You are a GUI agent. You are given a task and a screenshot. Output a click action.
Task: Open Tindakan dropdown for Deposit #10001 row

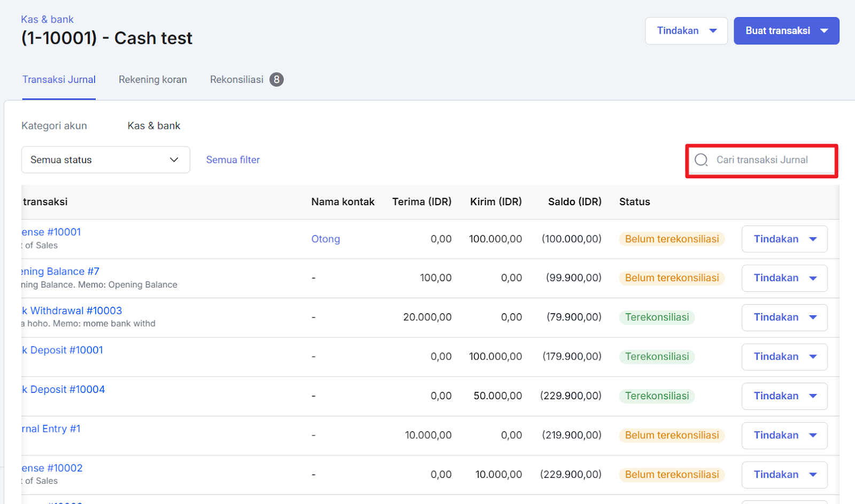tap(784, 356)
